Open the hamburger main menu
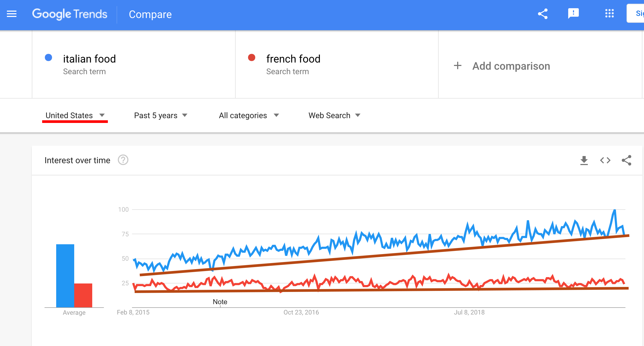This screenshot has width=644, height=346. pos(12,14)
